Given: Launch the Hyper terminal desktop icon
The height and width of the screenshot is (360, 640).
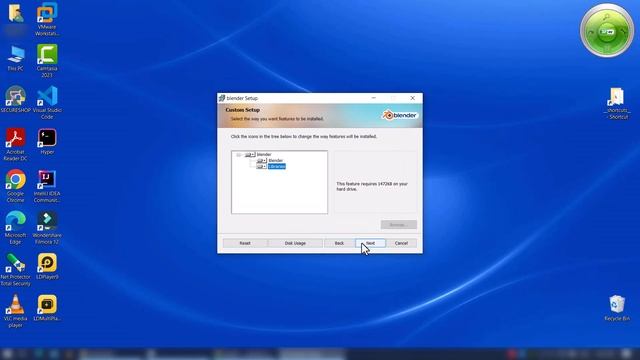Looking at the screenshot, I should coord(47,142).
